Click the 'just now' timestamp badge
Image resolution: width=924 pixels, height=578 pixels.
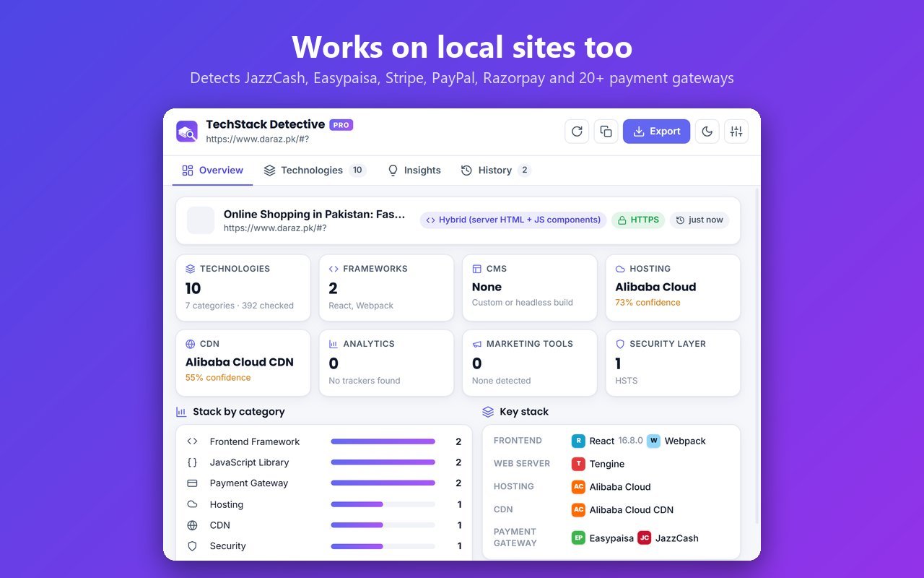699,220
